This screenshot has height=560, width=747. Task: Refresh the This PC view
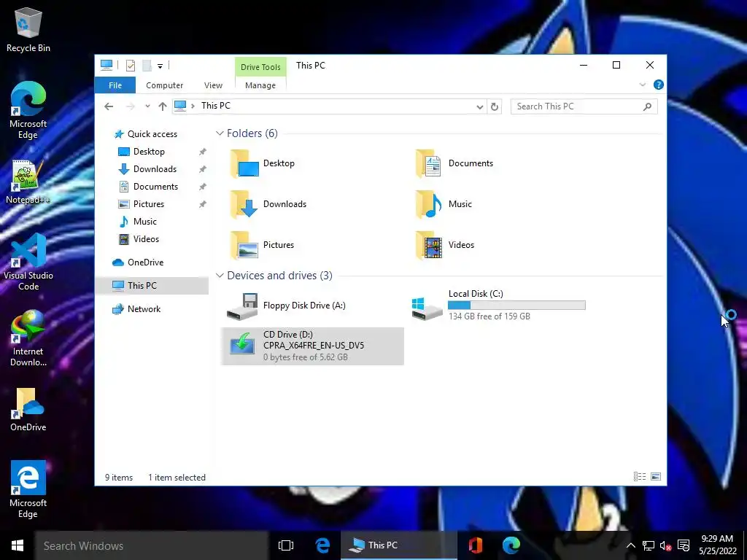[x=495, y=106]
